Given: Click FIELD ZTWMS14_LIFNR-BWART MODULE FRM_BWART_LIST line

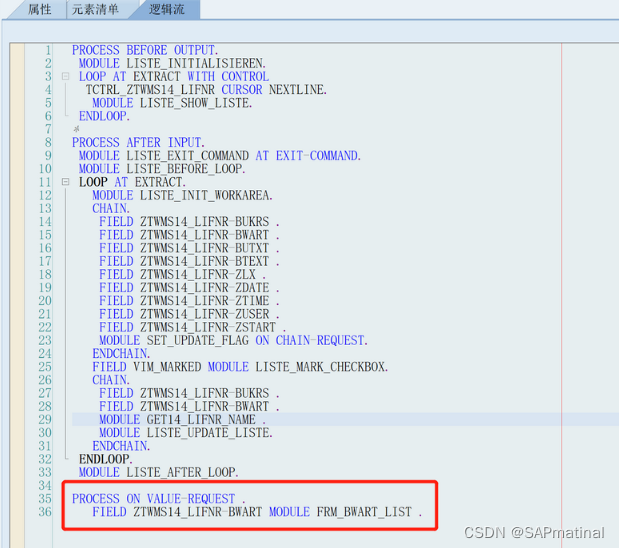Looking at the screenshot, I should click(257, 512).
